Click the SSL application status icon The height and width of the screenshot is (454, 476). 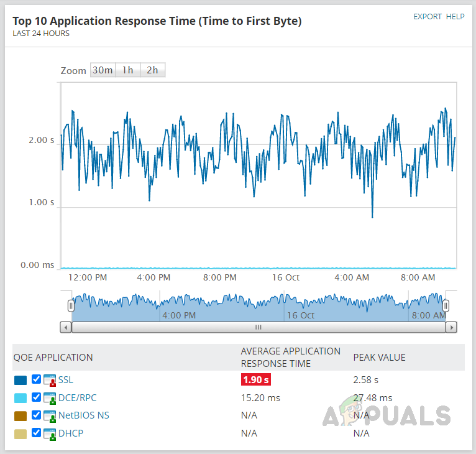(x=50, y=381)
